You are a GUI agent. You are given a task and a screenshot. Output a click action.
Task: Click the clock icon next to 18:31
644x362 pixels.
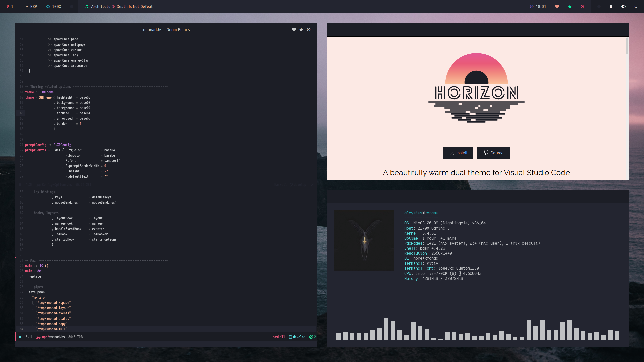click(x=532, y=7)
